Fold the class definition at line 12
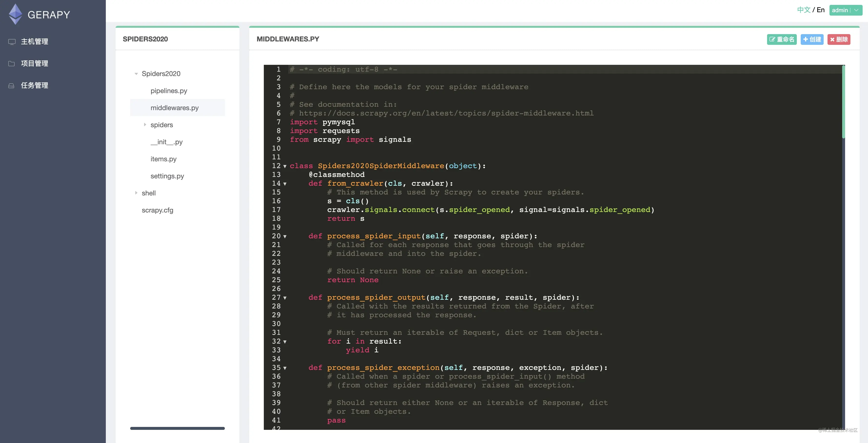Image resolution: width=868 pixels, height=443 pixels. (x=285, y=166)
